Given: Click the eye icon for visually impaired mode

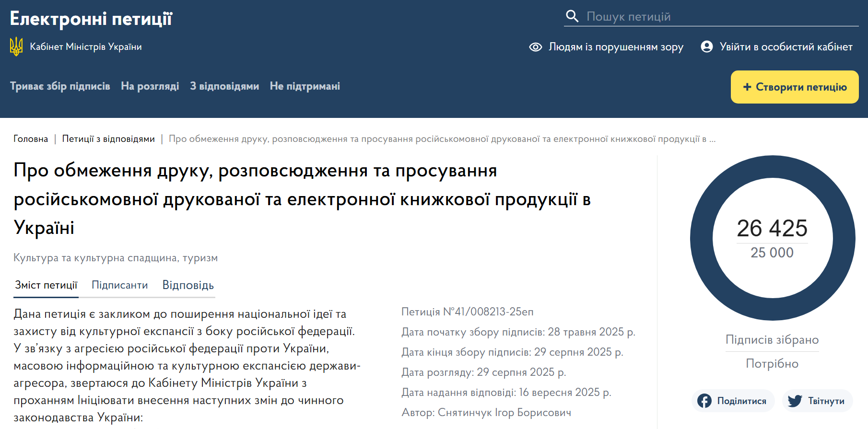Looking at the screenshot, I should click(x=535, y=47).
